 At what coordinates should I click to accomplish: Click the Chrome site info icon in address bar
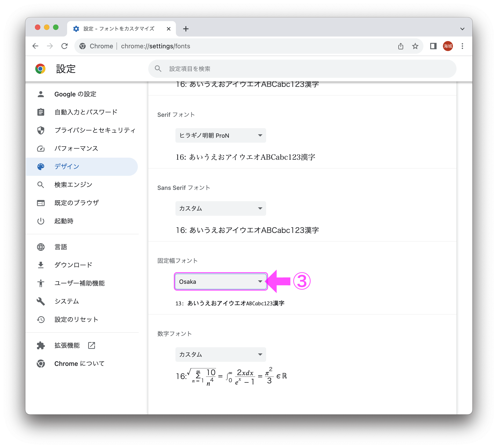(83, 46)
